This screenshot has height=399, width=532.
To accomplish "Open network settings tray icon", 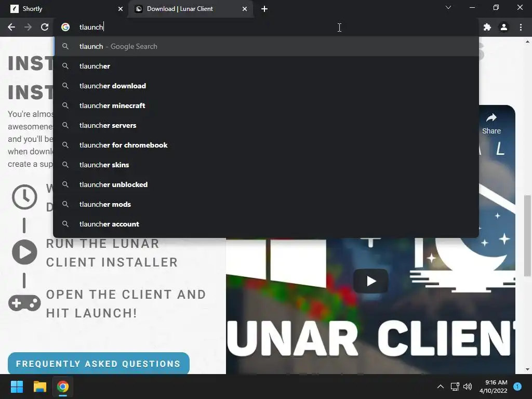I will click(455, 387).
